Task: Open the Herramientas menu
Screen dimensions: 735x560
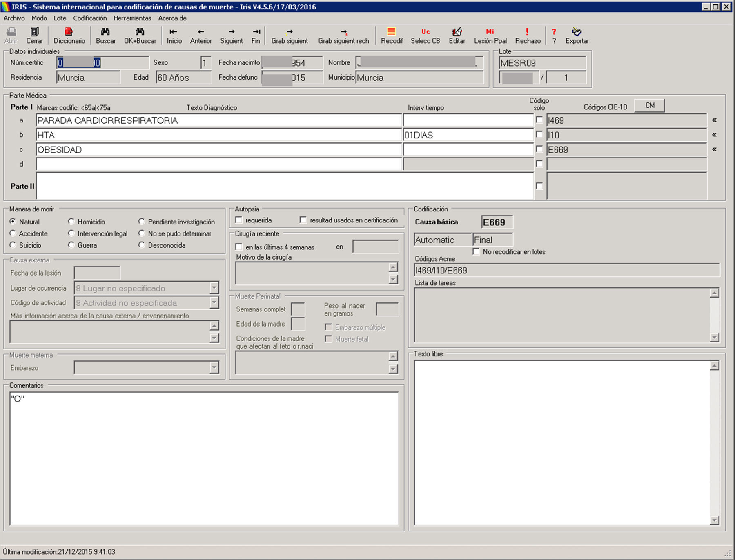Action: click(132, 18)
